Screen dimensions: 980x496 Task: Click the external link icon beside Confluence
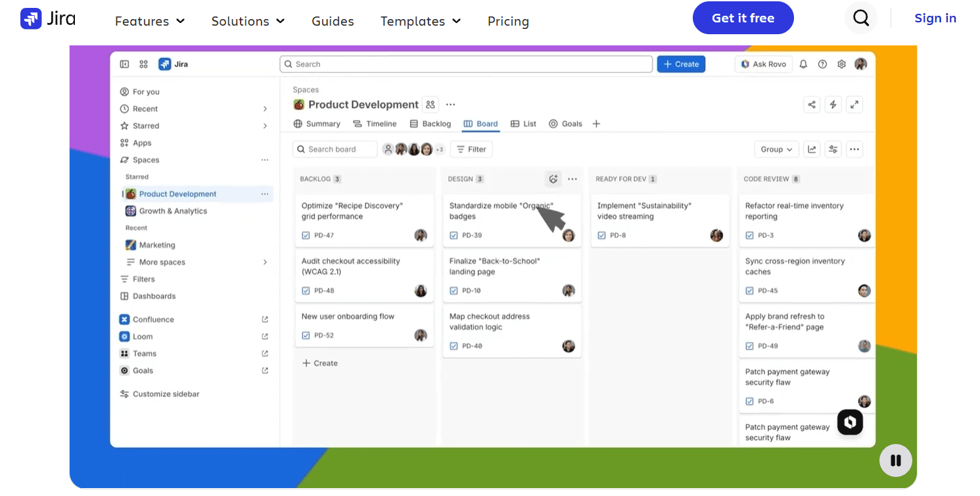pyautogui.click(x=265, y=320)
